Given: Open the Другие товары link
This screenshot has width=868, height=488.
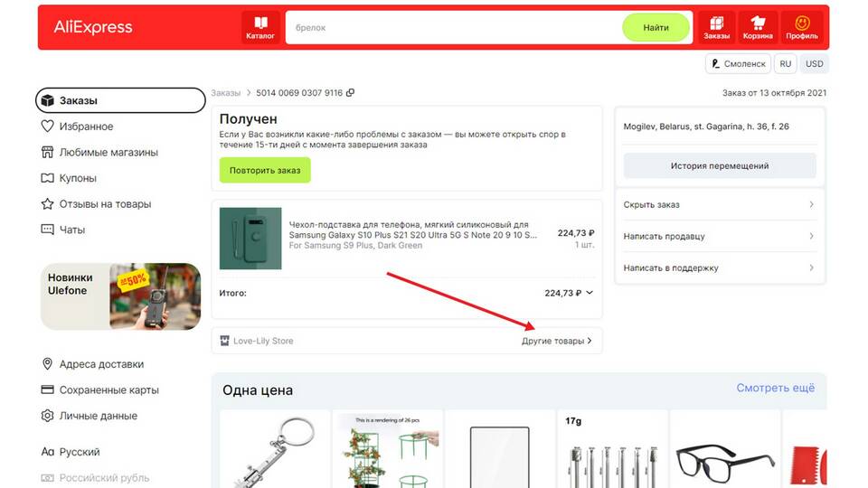Looking at the screenshot, I should click(x=556, y=341).
